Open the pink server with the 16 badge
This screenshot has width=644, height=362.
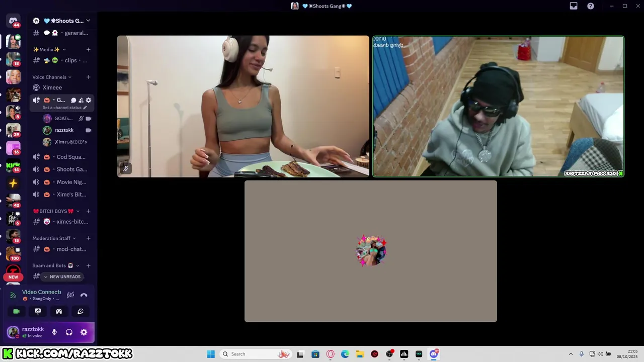pos(13,148)
